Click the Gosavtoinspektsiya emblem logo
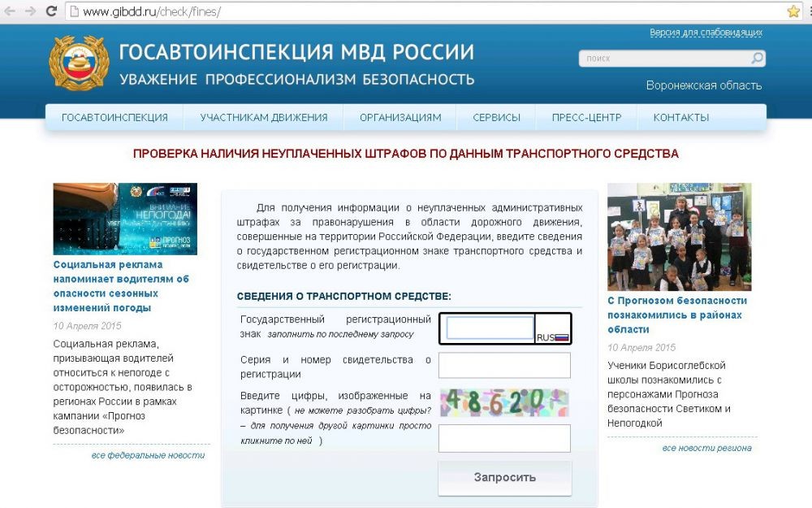 point(78,63)
